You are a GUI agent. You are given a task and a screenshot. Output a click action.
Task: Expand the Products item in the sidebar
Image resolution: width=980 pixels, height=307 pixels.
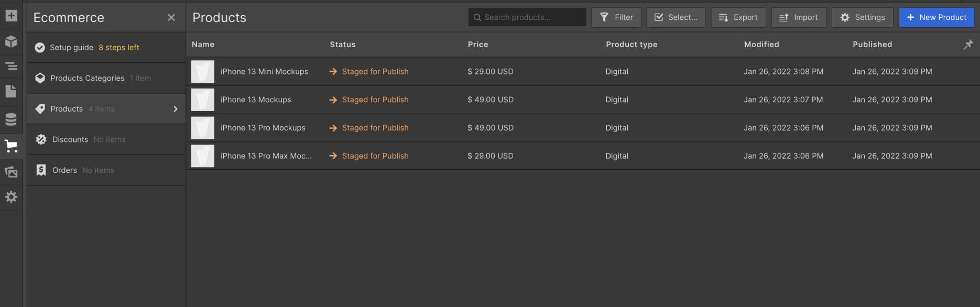coord(176,108)
